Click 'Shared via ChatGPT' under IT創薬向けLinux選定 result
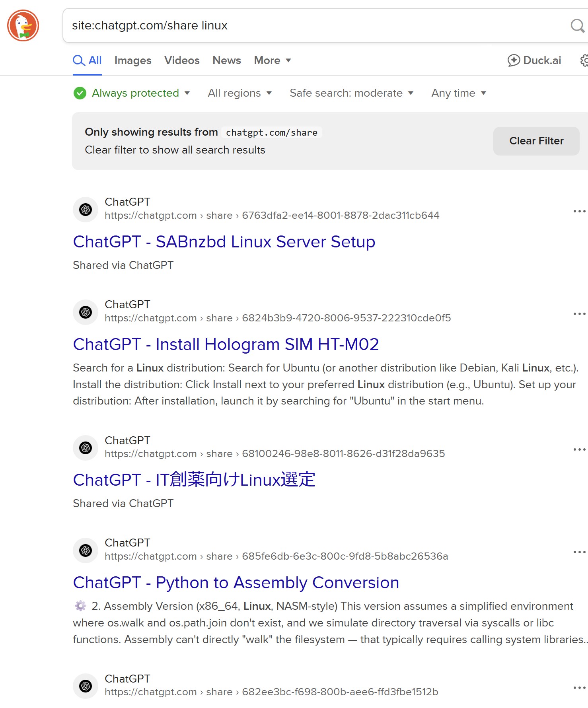 pos(123,504)
